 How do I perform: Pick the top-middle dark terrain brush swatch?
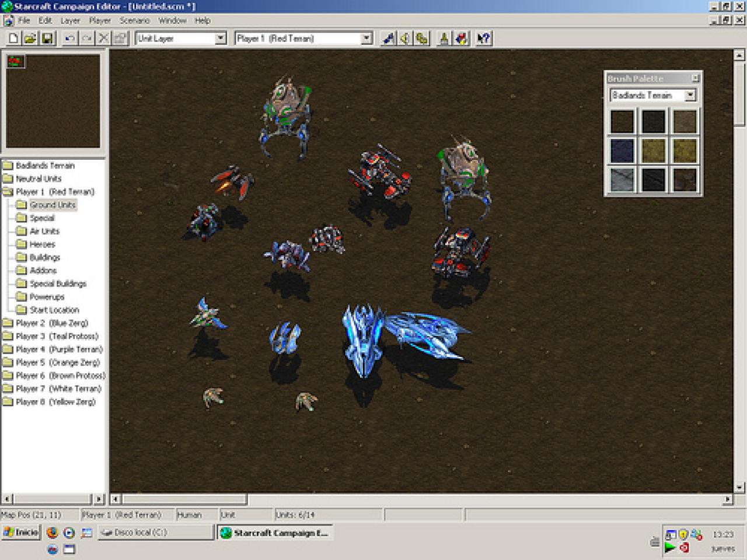click(653, 121)
